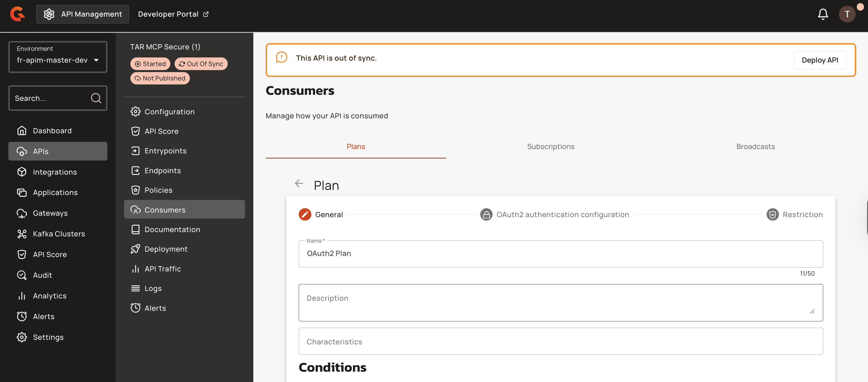Open the user avatar T menu
The image size is (868, 382).
(846, 14)
